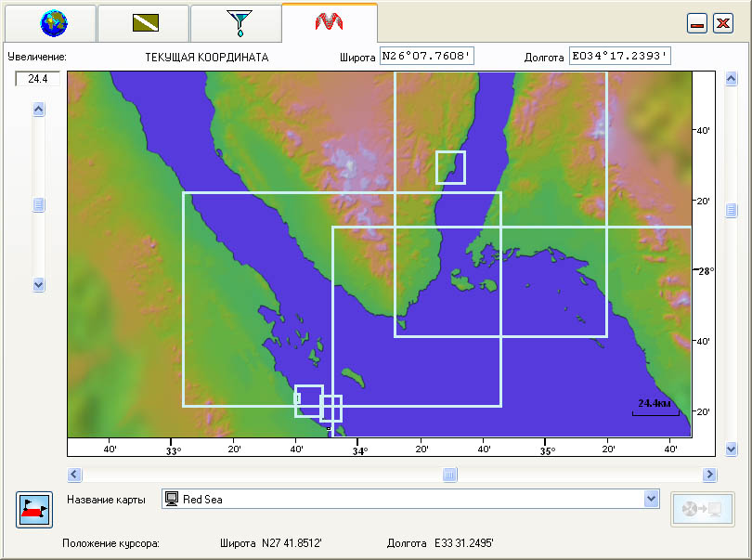752x560 pixels.
Task: Click the Долгота longitude coordinate field
Action: pos(619,57)
